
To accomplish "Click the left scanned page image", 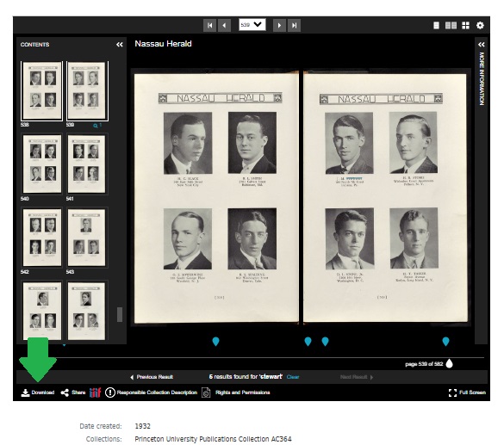I will click(x=216, y=199).
